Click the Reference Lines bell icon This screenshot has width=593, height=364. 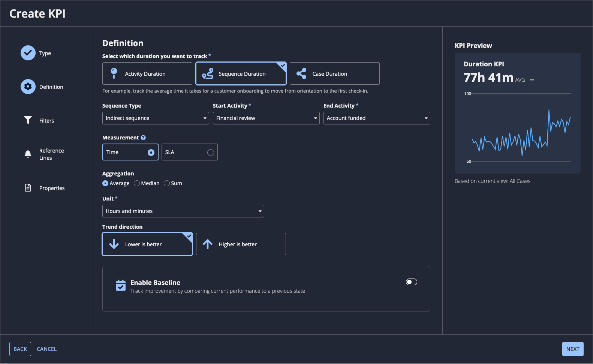point(28,154)
